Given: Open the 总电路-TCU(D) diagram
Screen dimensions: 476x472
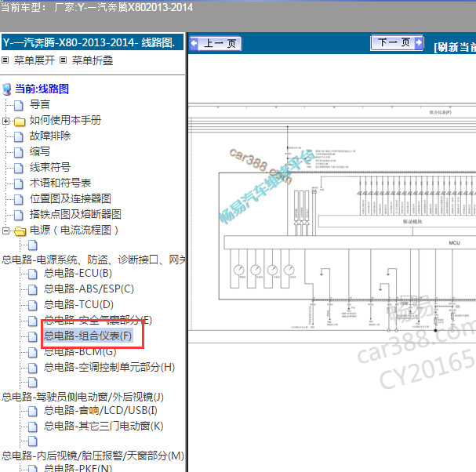Looking at the screenshot, I should click(78, 304).
